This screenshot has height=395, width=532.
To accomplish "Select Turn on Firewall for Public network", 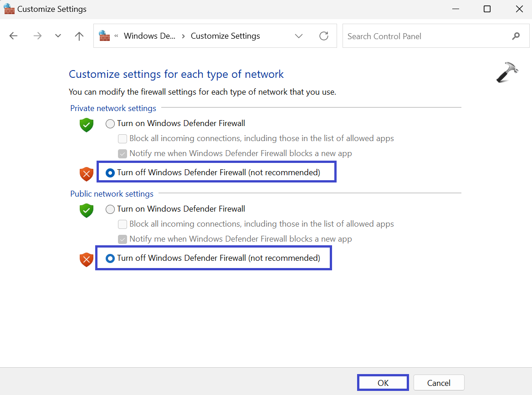I will click(110, 209).
